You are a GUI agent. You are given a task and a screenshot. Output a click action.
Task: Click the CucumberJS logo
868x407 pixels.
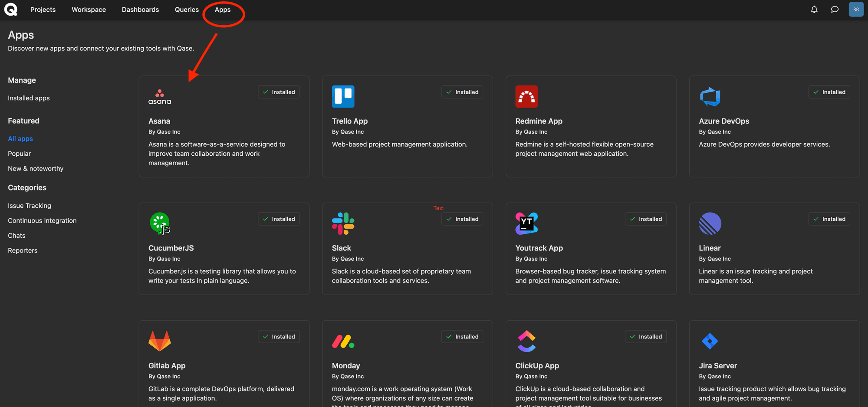click(160, 223)
